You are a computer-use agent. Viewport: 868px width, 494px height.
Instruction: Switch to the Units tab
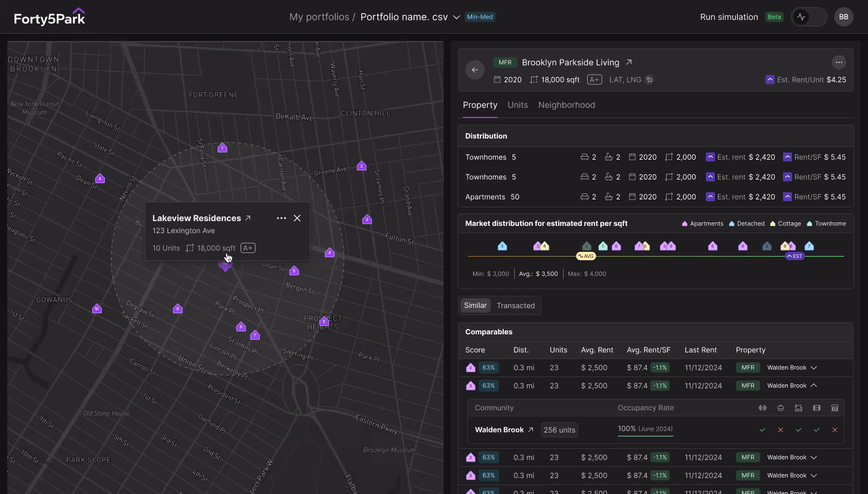click(x=517, y=105)
